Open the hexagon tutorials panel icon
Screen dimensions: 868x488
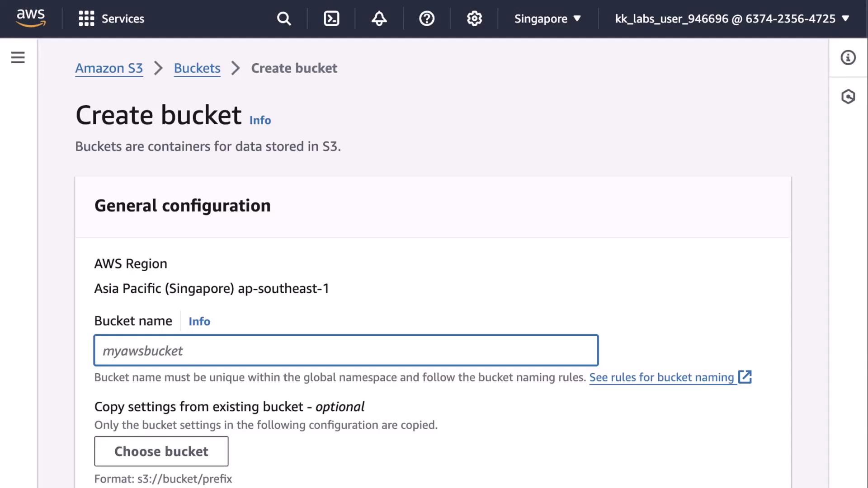pyautogui.click(x=848, y=96)
